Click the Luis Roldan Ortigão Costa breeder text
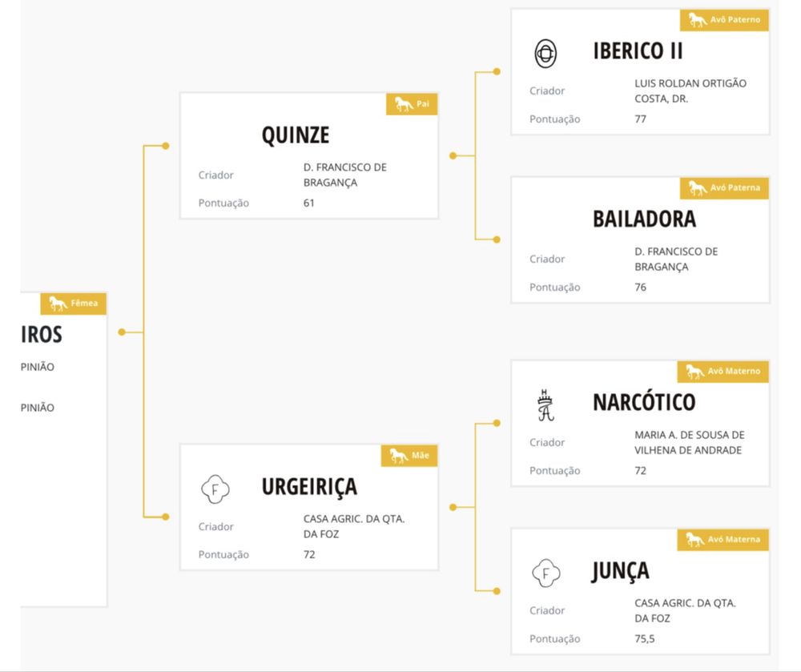 [690, 91]
